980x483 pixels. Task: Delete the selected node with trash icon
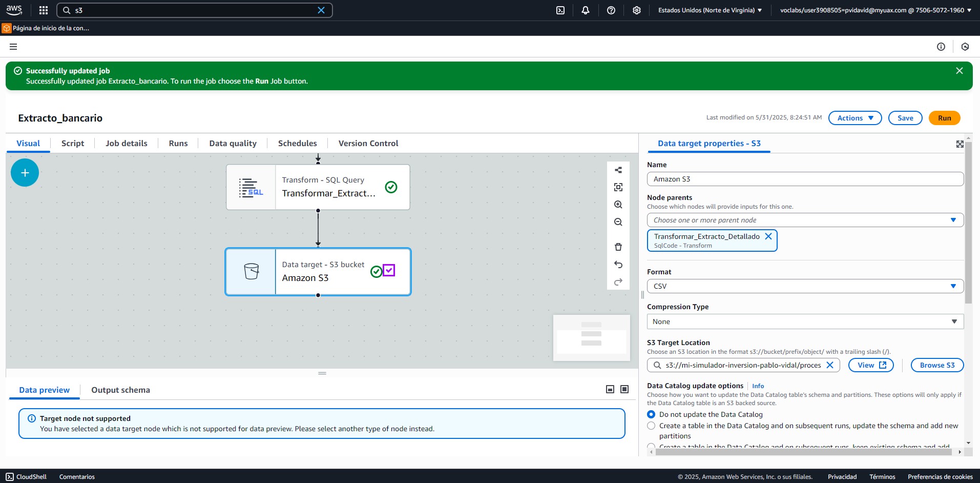(x=618, y=247)
